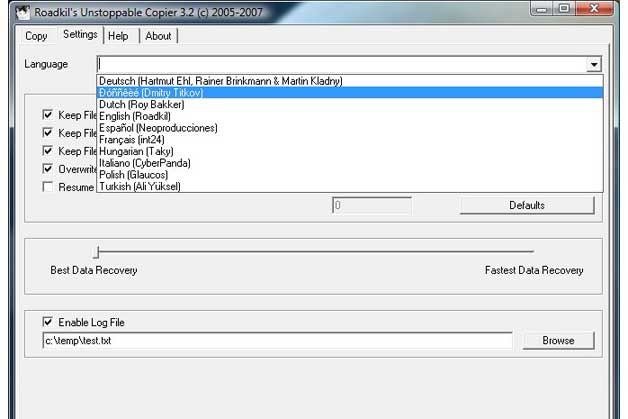
Task: Click the disabled numeric field showing 0
Action: click(x=372, y=205)
